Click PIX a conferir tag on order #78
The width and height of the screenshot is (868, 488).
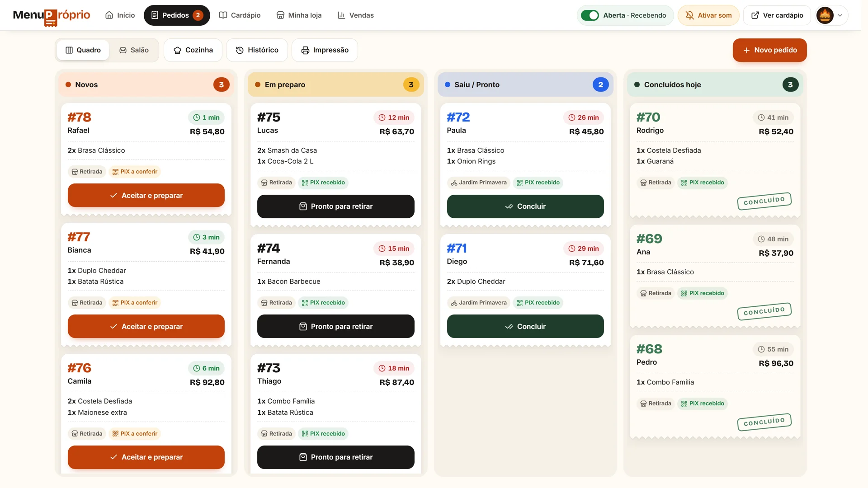[135, 172]
